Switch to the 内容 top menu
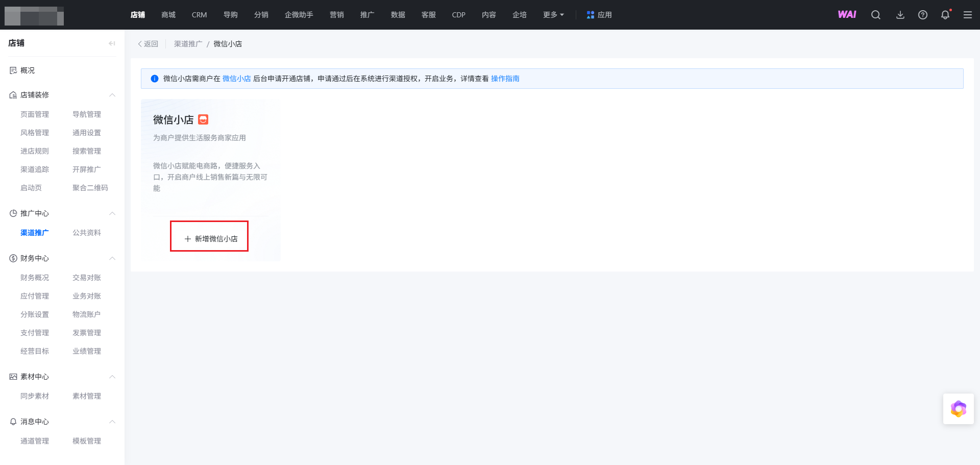 pos(489,15)
